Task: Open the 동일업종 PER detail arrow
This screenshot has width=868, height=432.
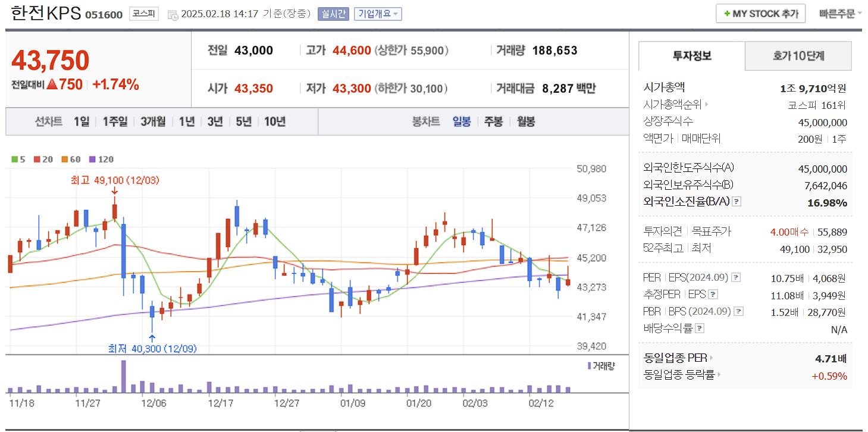Action: click(712, 358)
